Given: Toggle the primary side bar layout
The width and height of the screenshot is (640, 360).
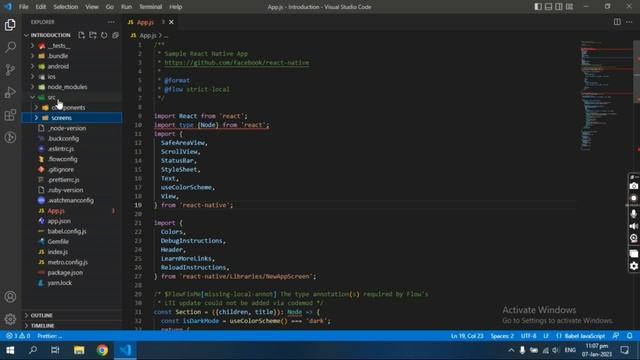Looking at the screenshot, I should pyautogui.click(x=538, y=7).
